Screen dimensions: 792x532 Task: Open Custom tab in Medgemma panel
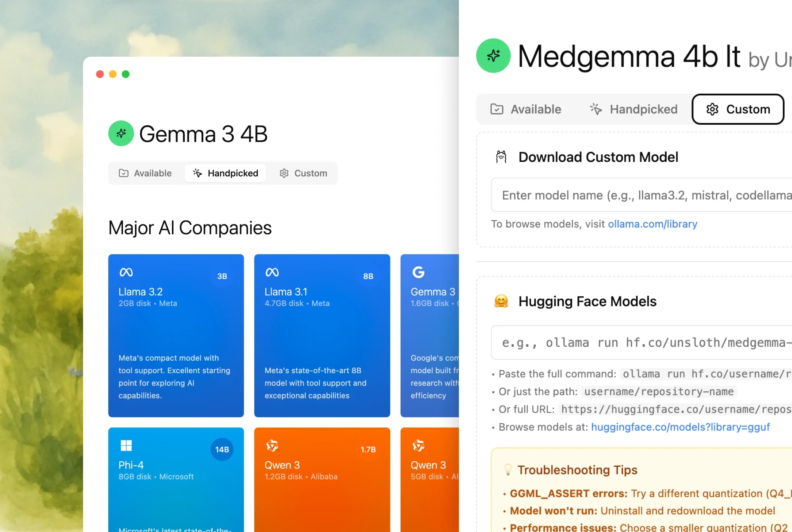[x=738, y=109]
